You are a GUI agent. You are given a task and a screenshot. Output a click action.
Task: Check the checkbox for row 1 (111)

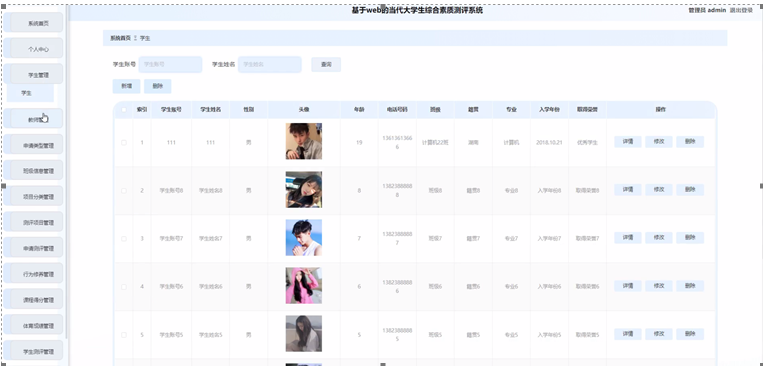point(124,143)
